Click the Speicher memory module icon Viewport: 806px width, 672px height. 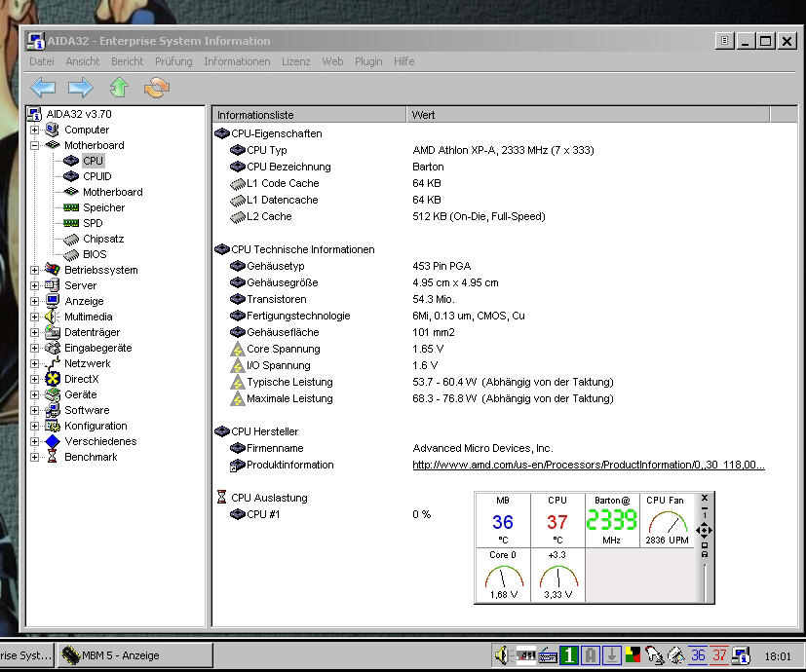tap(71, 207)
